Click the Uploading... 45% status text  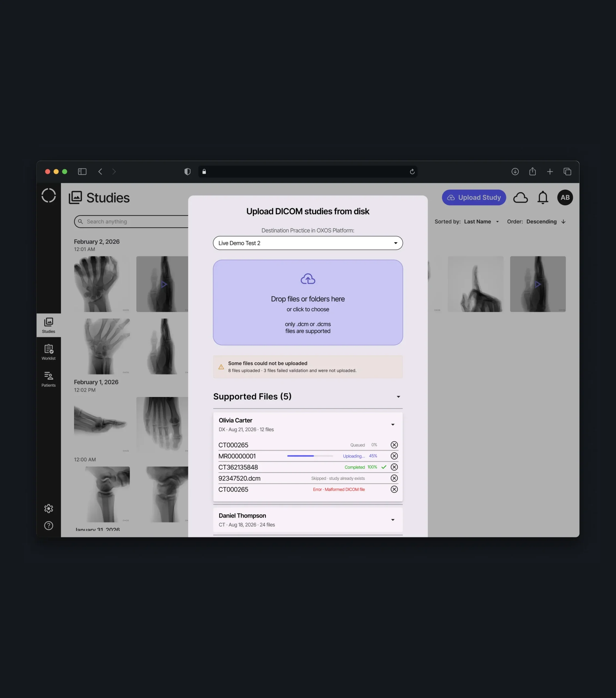360,456
